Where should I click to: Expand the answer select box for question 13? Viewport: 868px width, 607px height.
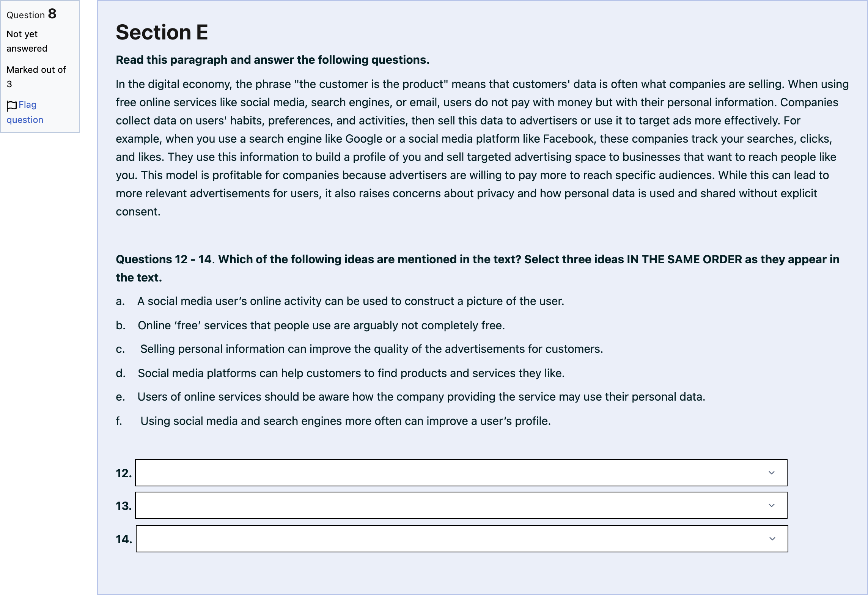pyautogui.click(x=461, y=505)
